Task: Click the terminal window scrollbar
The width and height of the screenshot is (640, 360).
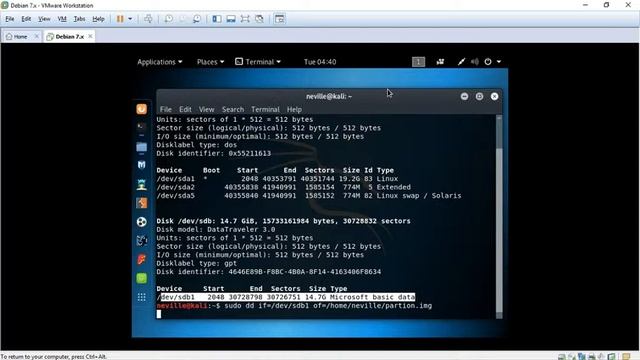Action: point(499,216)
